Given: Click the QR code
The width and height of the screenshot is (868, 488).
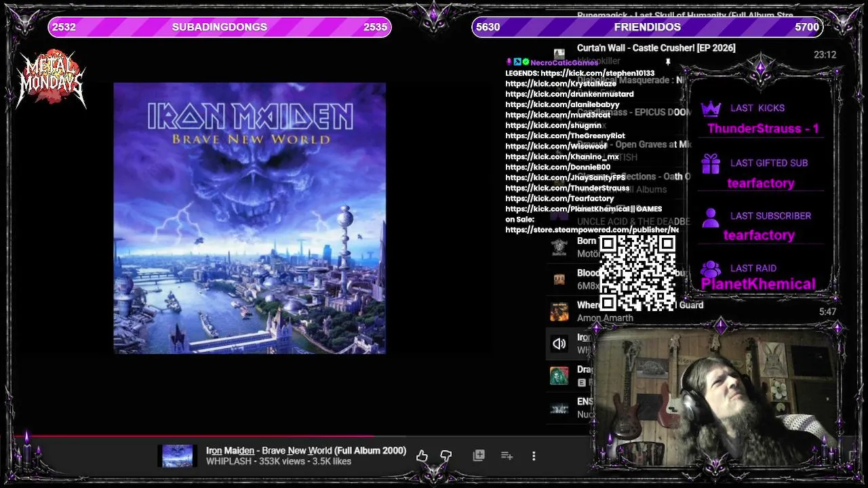Looking at the screenshot, I should (x=637, y=273).
